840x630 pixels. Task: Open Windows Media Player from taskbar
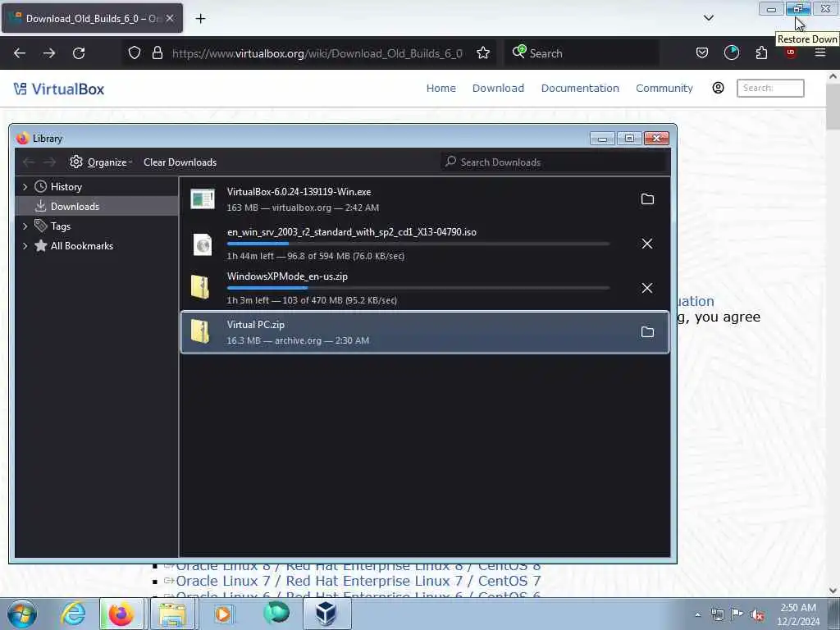pyautogui.click(x=223, y=614)
